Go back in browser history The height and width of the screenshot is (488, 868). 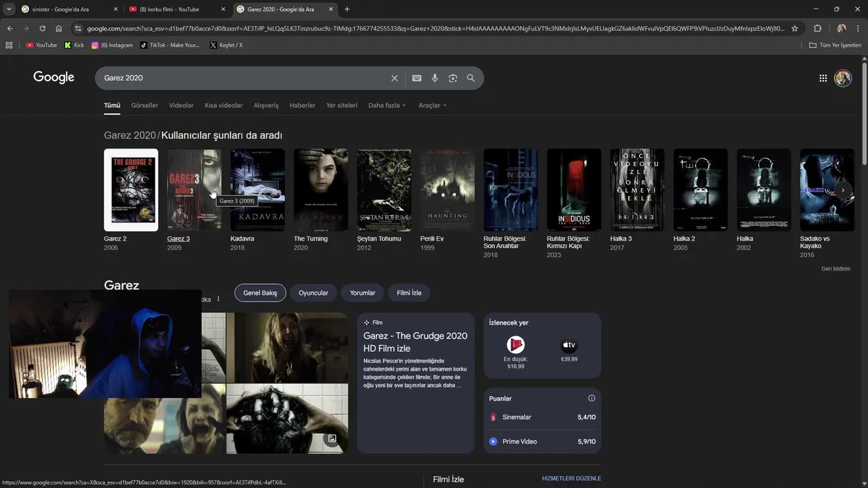tap(9, 28)
